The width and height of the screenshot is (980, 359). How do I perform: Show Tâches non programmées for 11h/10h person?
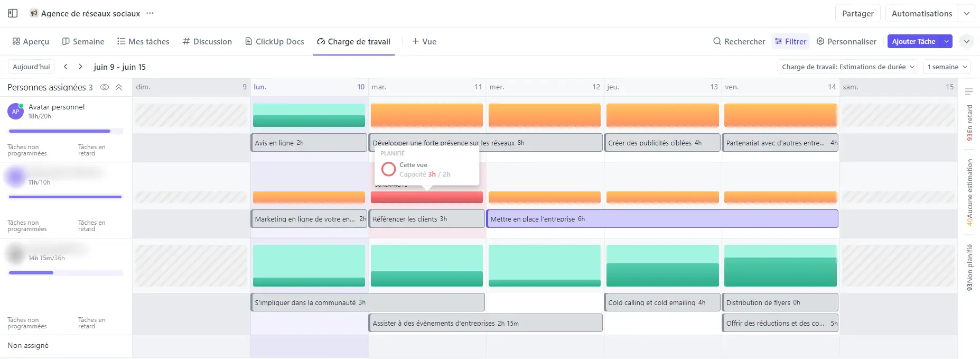point(27,226)
